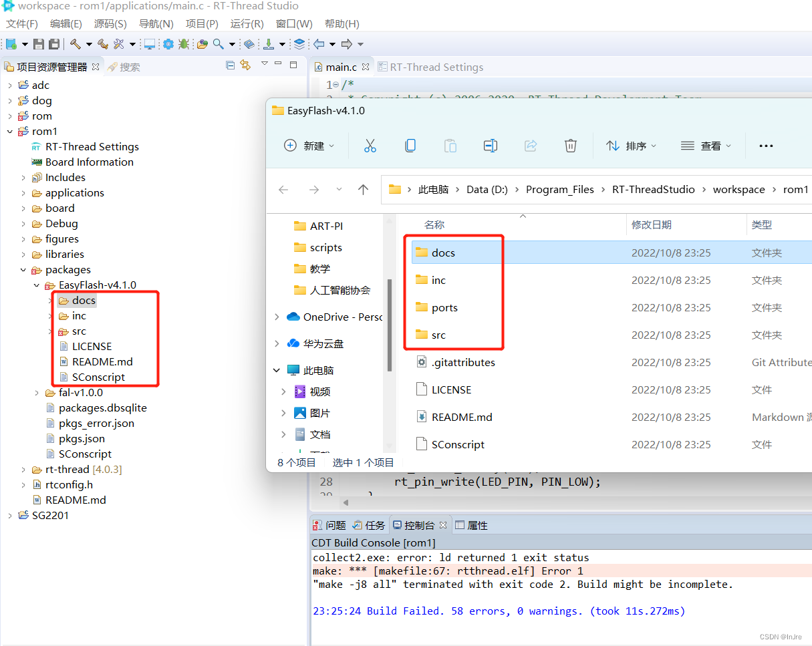812x646 pixels.
Task: Click the green Debug bug icon
Action: pos(183,44)
